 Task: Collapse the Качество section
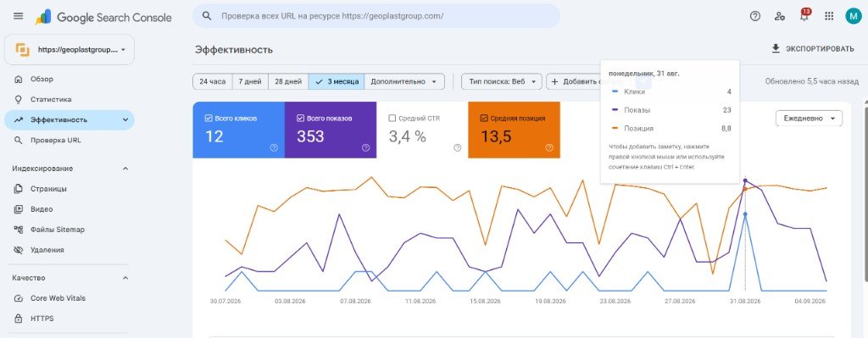pyautogui.click(x=125, y=278)
